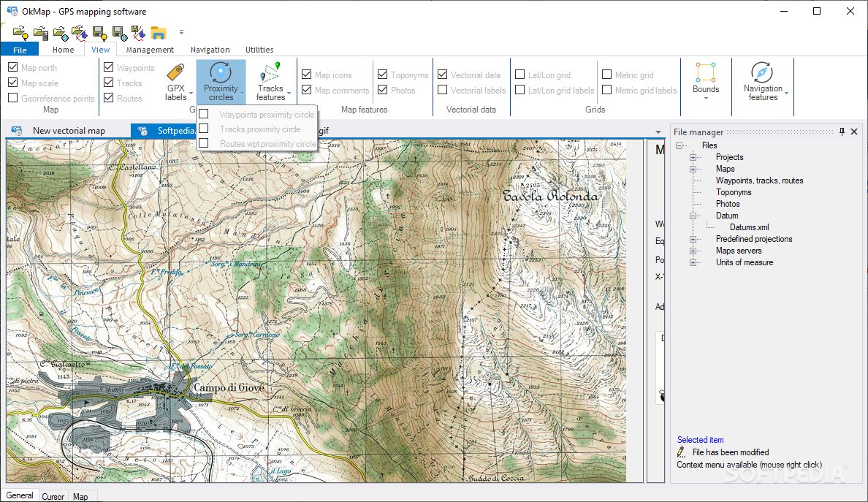
Task: Open the quick access toolbar customize arrow
Action: point(181,32)
